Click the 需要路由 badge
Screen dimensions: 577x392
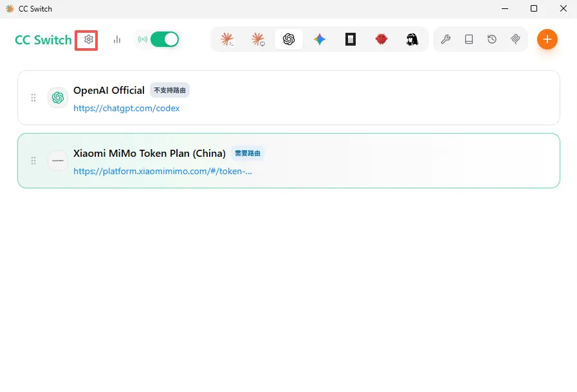click(248, 154)
